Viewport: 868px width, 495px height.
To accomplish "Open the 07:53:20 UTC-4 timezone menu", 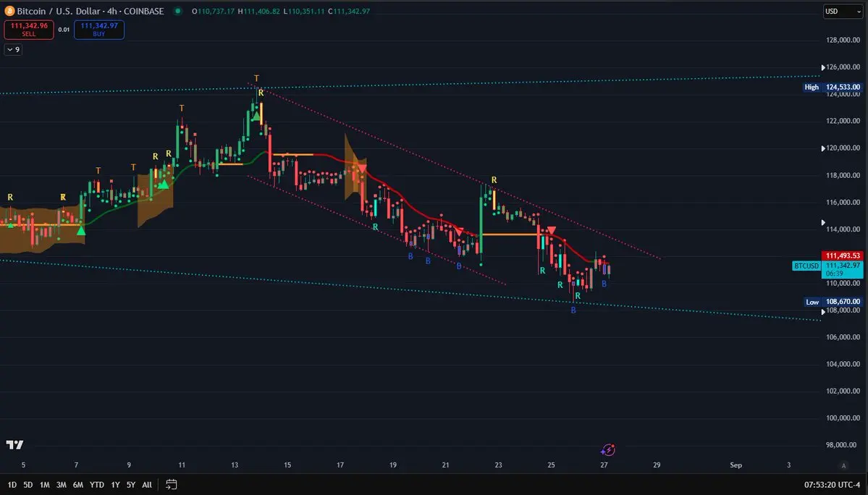I will point(832,485).
